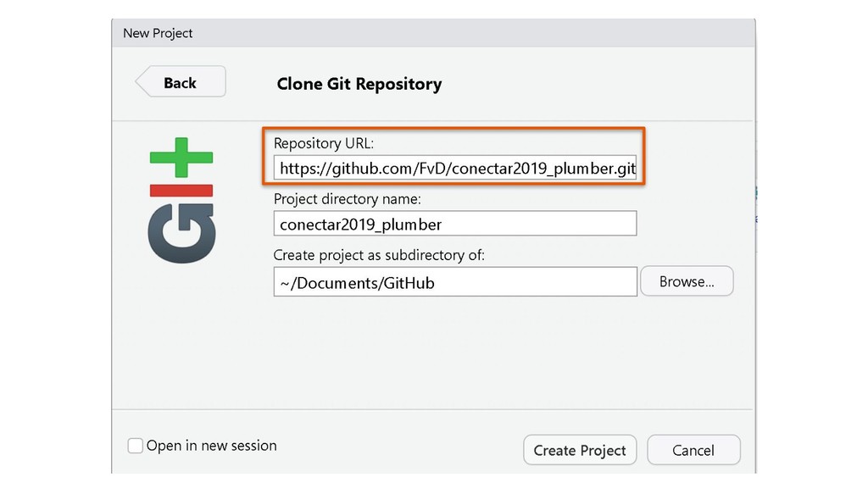The image size is (868, 488).
Task: Click the Create Project button
Action: coord(580,450)
